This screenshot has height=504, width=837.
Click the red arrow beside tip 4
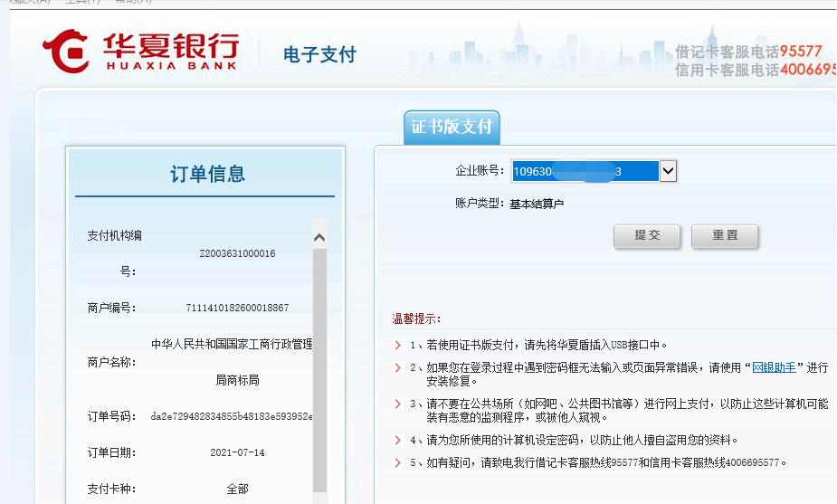[397, 441]
